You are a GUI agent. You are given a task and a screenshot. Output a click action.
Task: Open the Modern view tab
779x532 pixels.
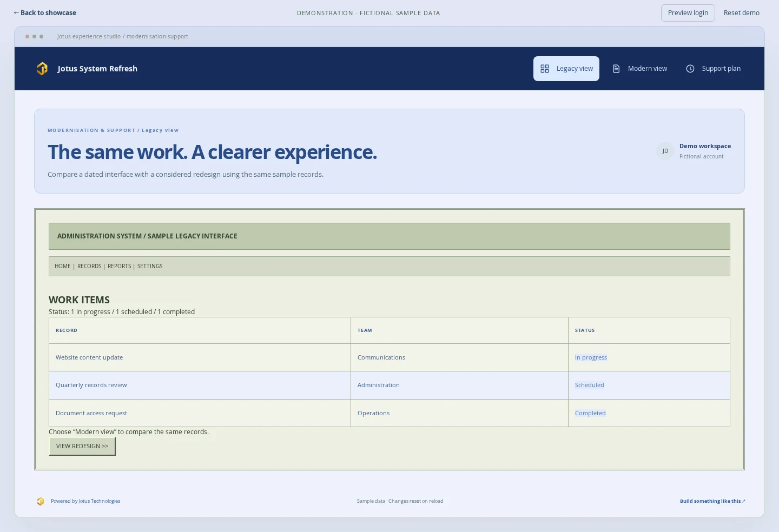639,69
